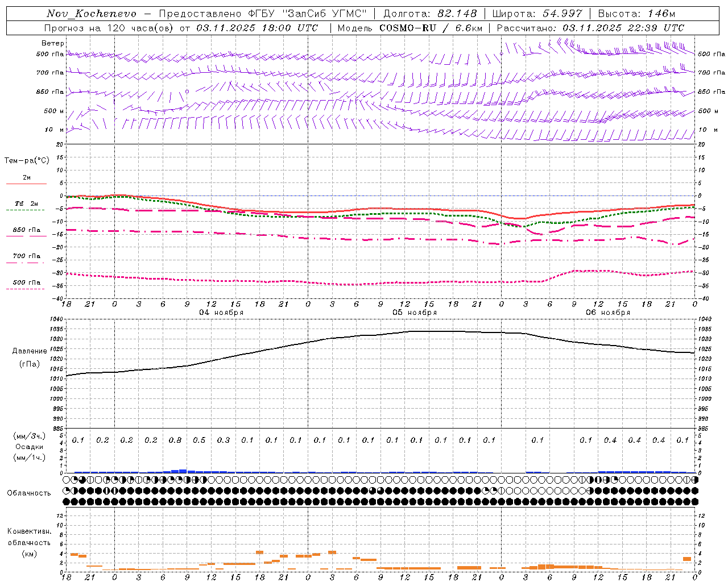Image resolution: width=728 pixels, height=582 pixels.
Task: Select the 0.3 precipitation value
Action: point(224,440)
